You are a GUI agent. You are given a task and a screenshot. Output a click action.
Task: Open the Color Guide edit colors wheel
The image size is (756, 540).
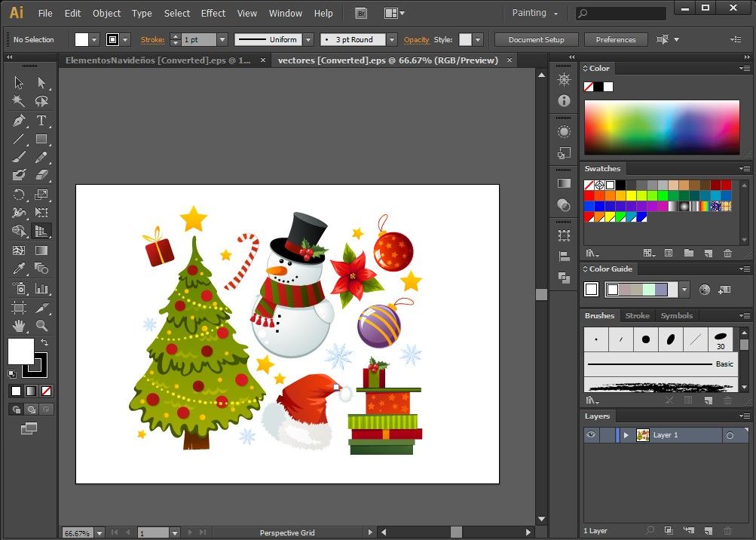point(705,290)
